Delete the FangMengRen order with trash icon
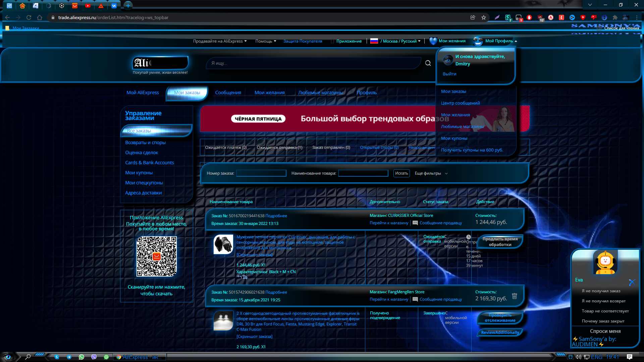The image size is (644, 362). 514,296
